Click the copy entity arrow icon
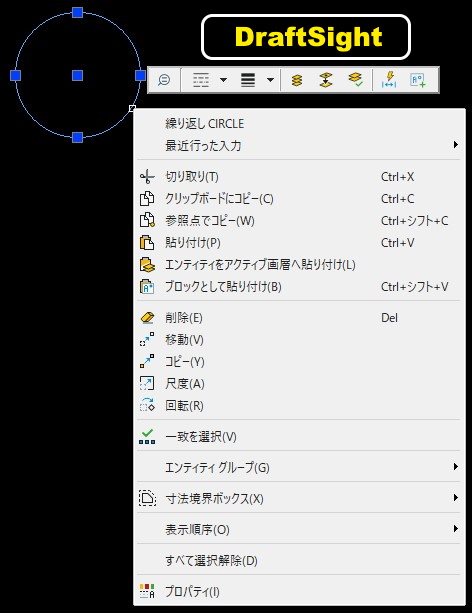Screen dimensions: 472x613 pos(147,361)
